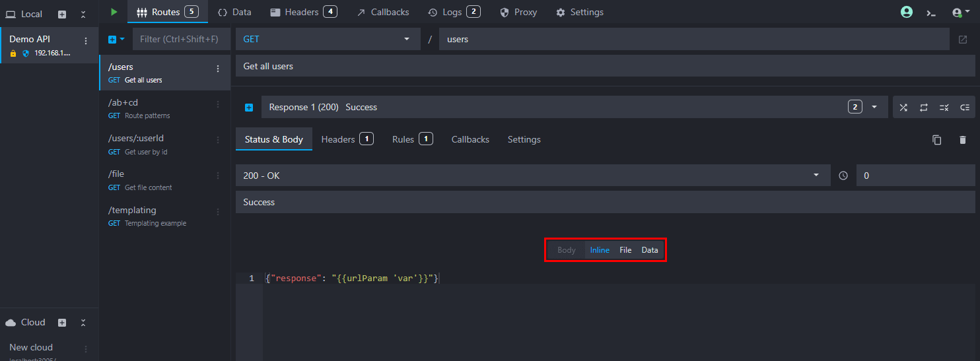Click the routes filter input field
Viewport: 980px width, 361px height.
click(x=181, y=40)
